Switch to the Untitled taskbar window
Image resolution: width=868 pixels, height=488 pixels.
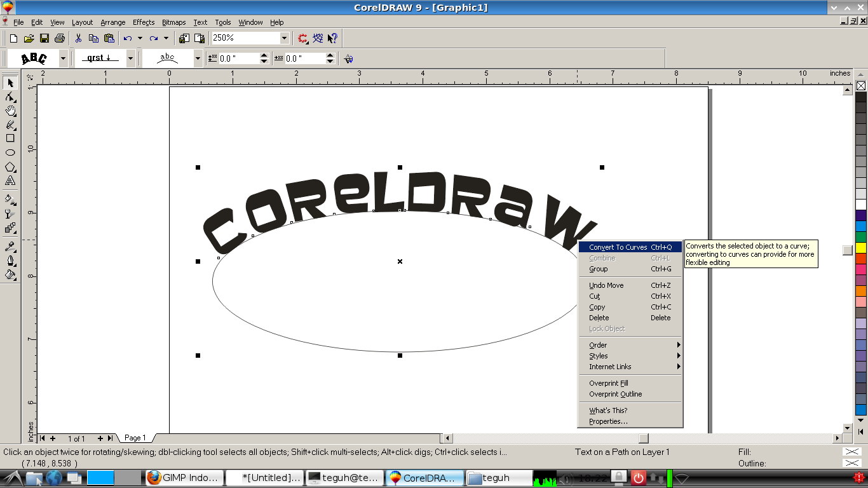(x=264, y=478)
